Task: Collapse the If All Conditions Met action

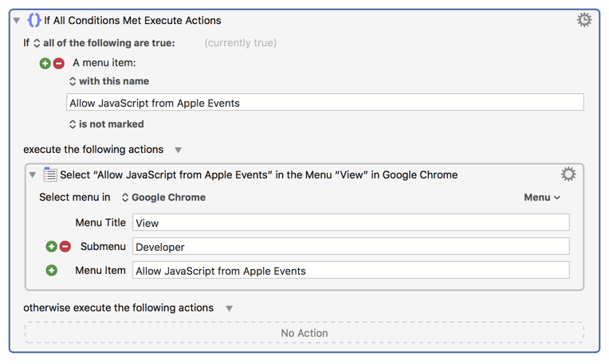Action: 17,21
